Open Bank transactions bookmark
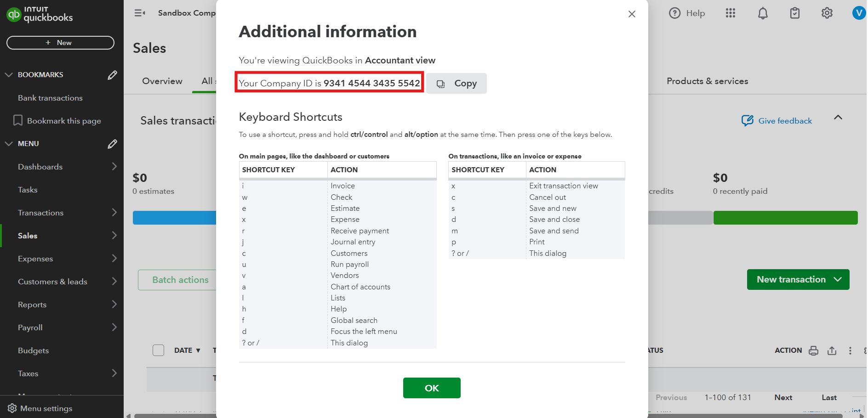 [x=50, y=98]
